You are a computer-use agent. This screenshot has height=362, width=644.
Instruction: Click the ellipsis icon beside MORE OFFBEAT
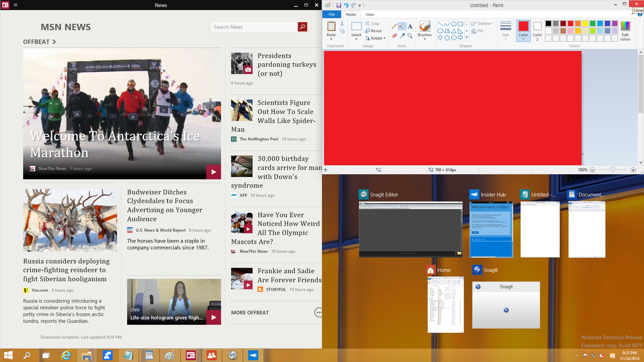point(318,312)
